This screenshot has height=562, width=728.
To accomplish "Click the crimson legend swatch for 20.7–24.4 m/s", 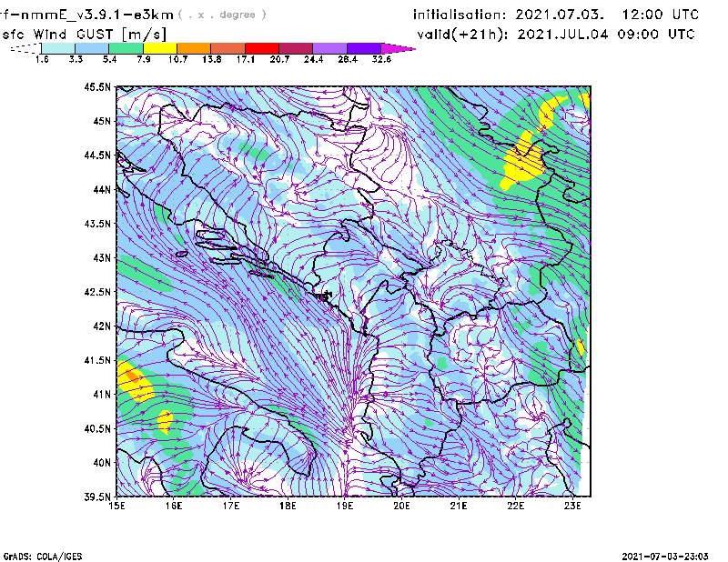I will click(x=295, y=47).
